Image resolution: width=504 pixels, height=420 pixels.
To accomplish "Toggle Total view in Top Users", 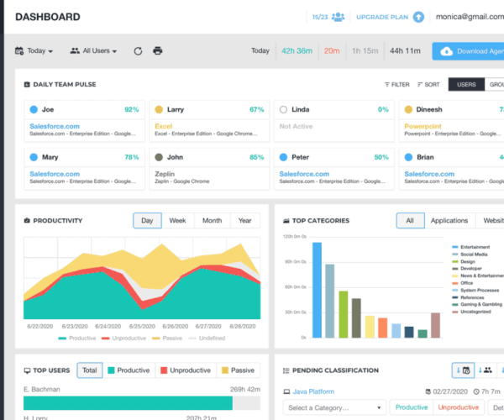I will pos(89,370).
